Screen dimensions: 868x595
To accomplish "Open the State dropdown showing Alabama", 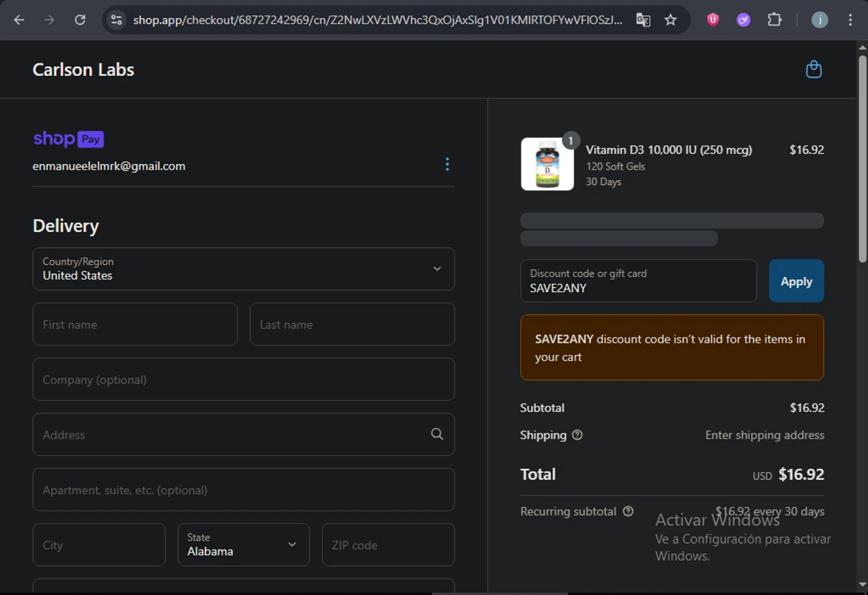I will (244, 545).
